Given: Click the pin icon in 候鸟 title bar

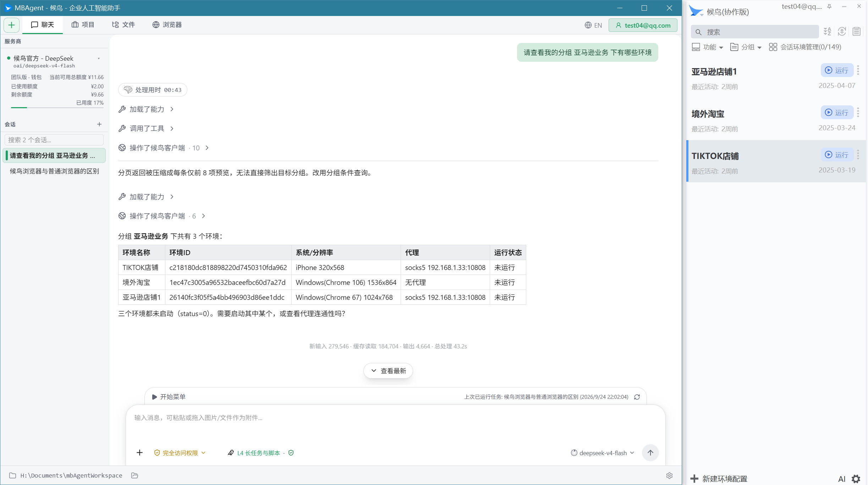Looking at the screenshot, I should (829, 6).
